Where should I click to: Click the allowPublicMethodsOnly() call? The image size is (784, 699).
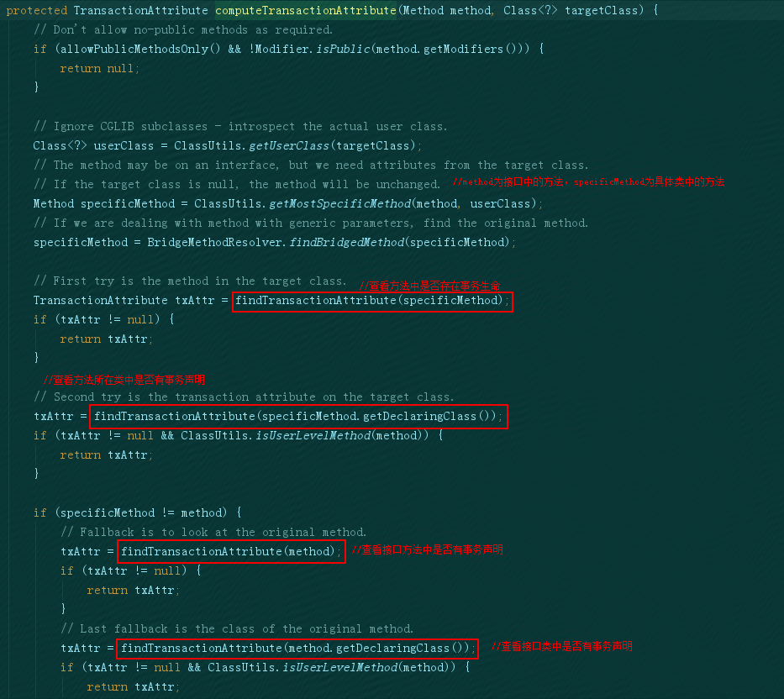[x=140, y=49]
